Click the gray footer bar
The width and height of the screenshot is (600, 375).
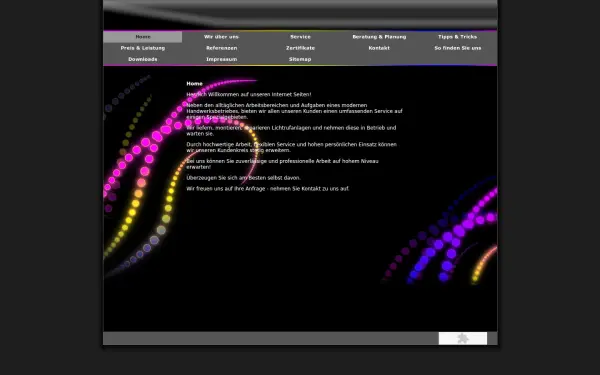pyautogui.click(x=271, y=338)
